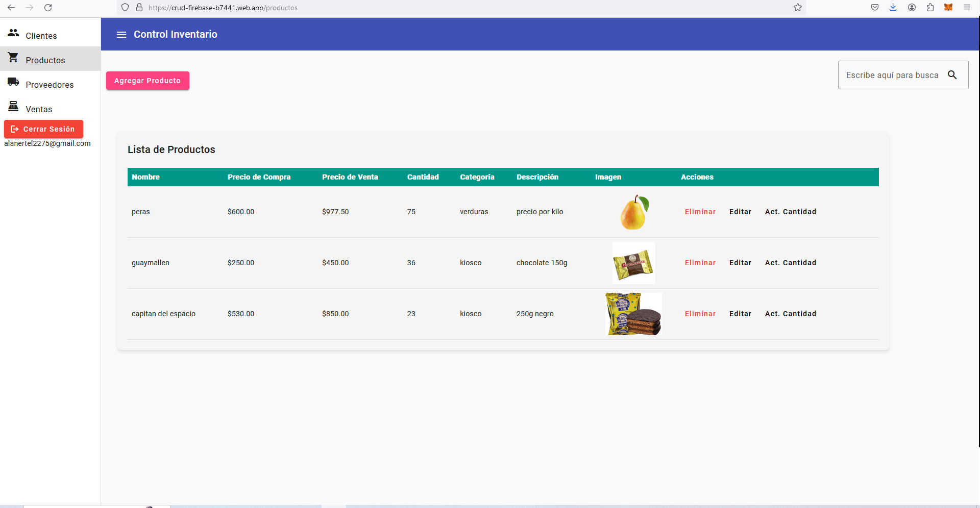980x508 pixels.
Task: Open Proveedores in the sidebar
Action: [50, 84]
